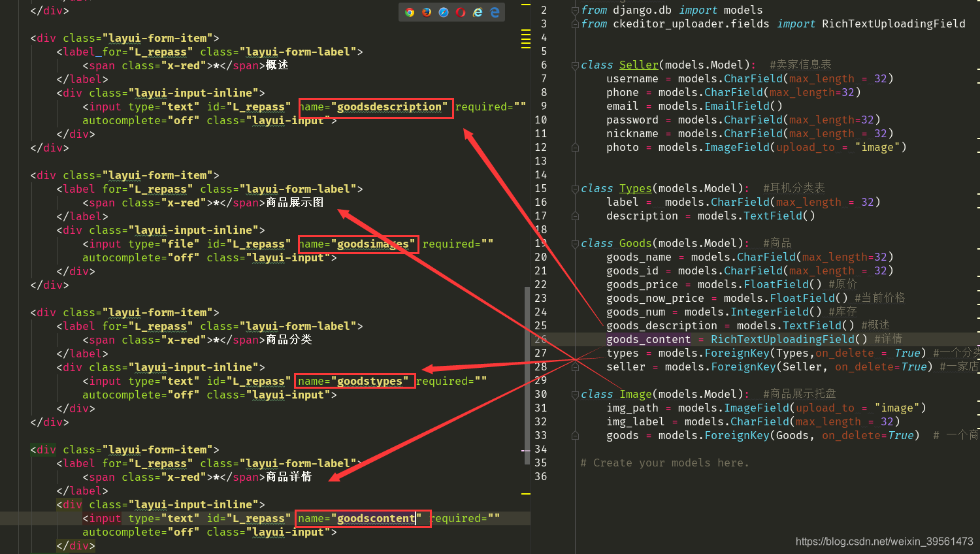
Task: Click fold end marker at line 33
Action: (575, 436)
